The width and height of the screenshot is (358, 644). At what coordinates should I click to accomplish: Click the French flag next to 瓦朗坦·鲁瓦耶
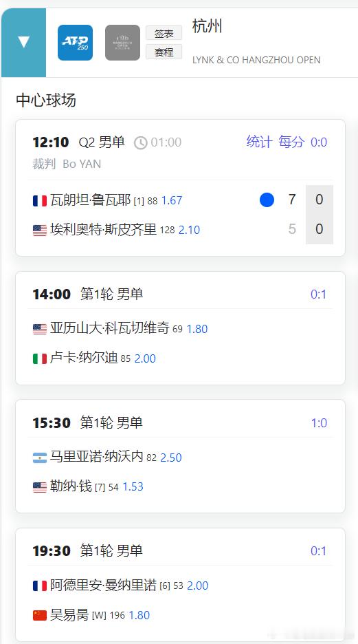[x=40, y=201]
